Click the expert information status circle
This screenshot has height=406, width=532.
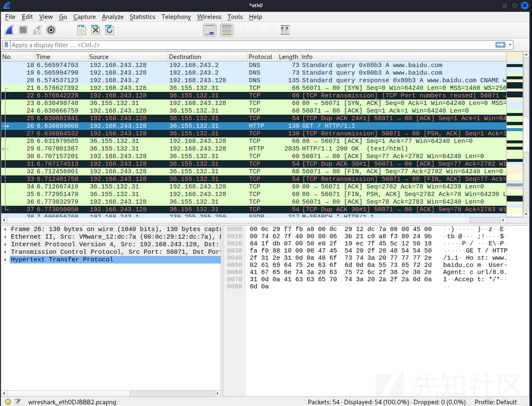point(8,402)
